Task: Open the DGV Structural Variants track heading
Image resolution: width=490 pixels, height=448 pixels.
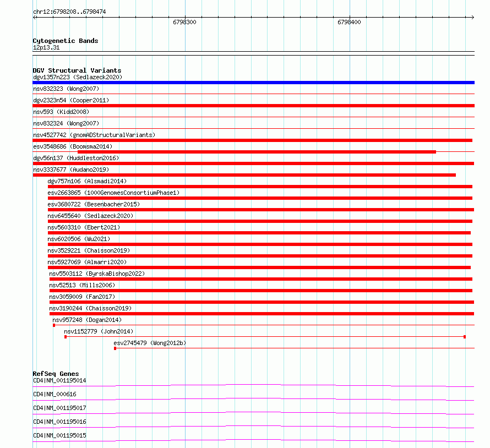Action: pos(77,70)
